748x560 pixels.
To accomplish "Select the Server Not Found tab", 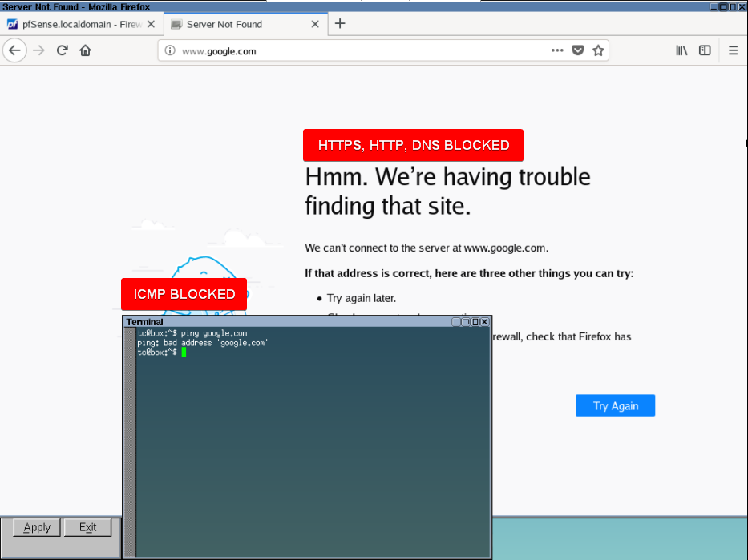I will point(246,24).
